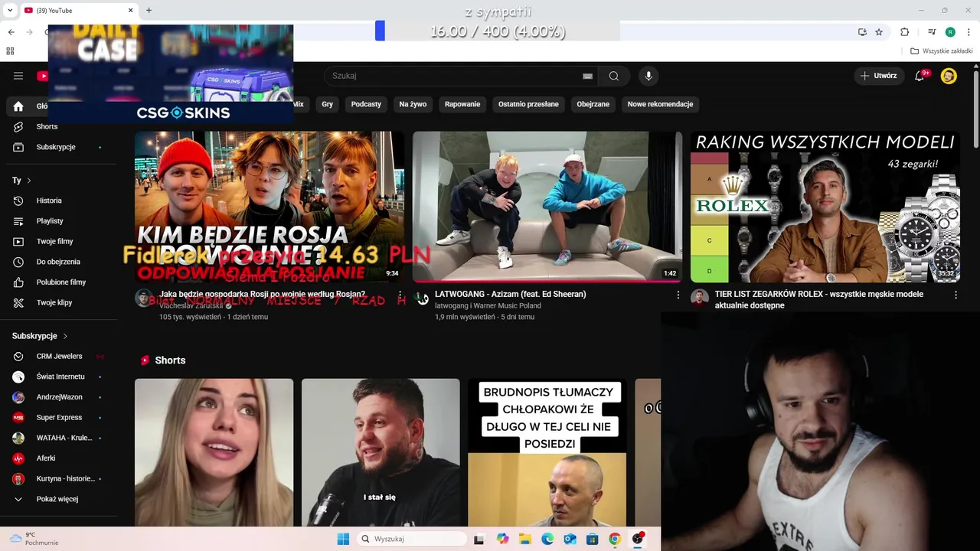The width and height of the screenshot is (980, 551).
Task: Open Microsoft Edge from the taskbar
Action: pos(547,539)
